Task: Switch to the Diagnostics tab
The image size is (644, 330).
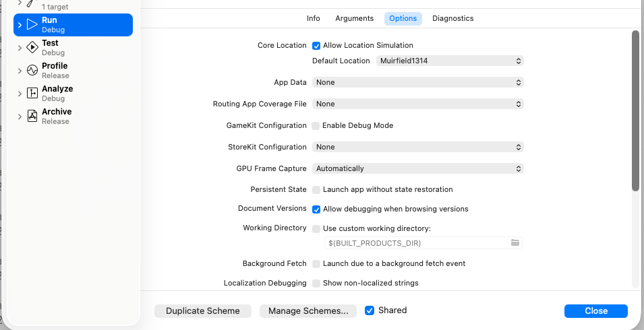Action: click(x=452, y=19)
